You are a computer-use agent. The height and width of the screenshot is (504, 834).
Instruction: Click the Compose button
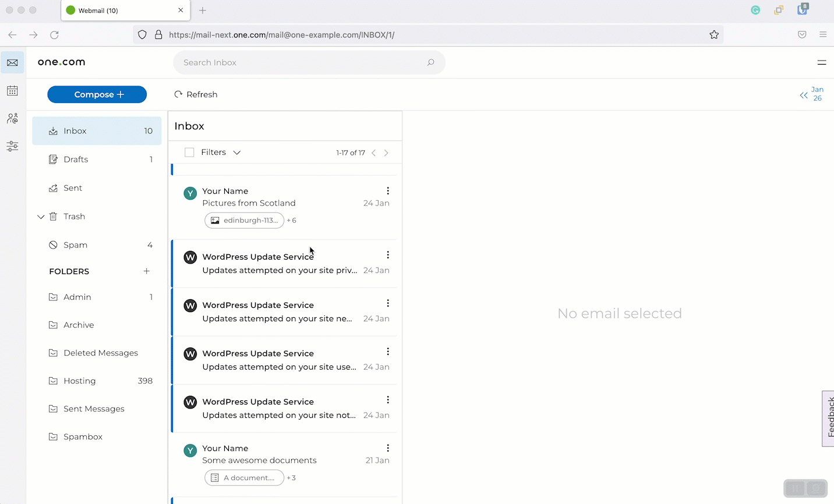97,94
